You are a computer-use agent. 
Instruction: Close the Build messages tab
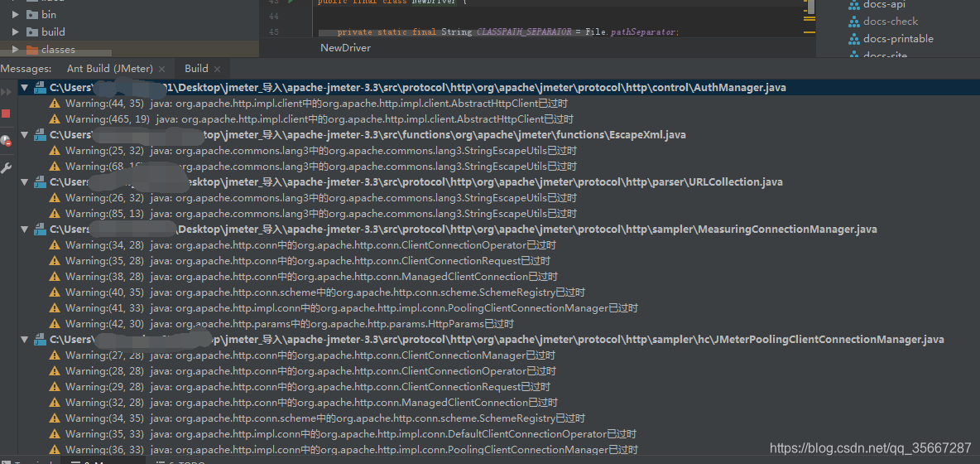click(217, 69)
